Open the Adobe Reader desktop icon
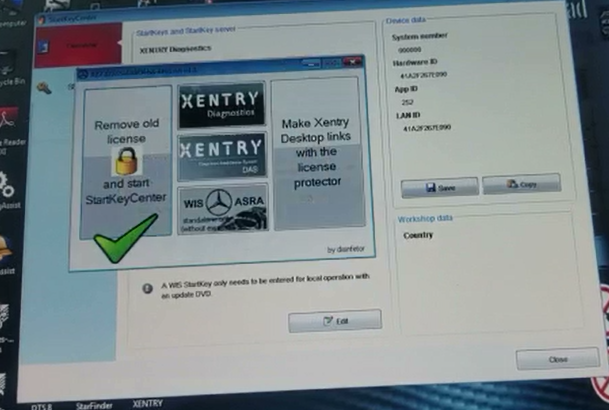 (10, 130)
